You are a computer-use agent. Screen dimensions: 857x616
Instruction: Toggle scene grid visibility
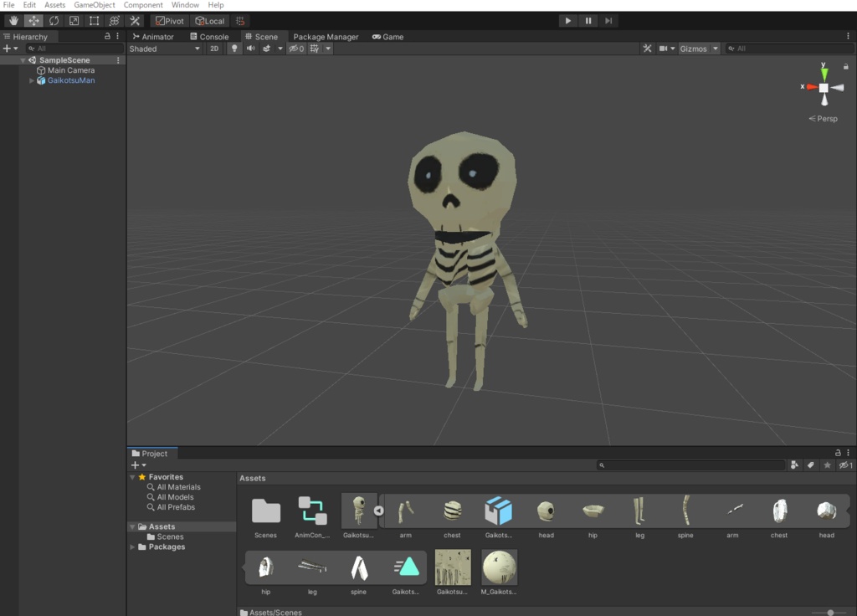point(315,49)
